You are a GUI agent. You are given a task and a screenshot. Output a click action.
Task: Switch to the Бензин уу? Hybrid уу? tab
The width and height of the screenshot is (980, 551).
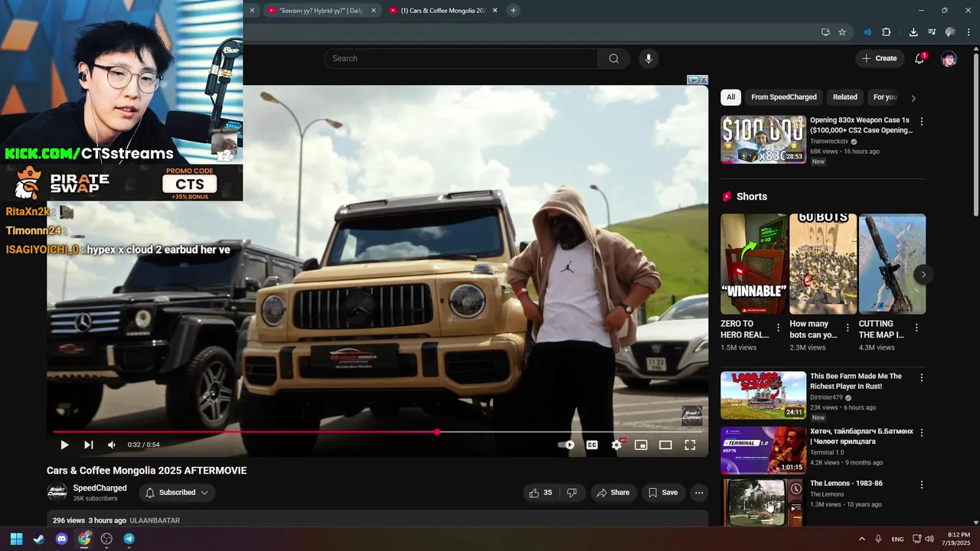pos(322,11)
